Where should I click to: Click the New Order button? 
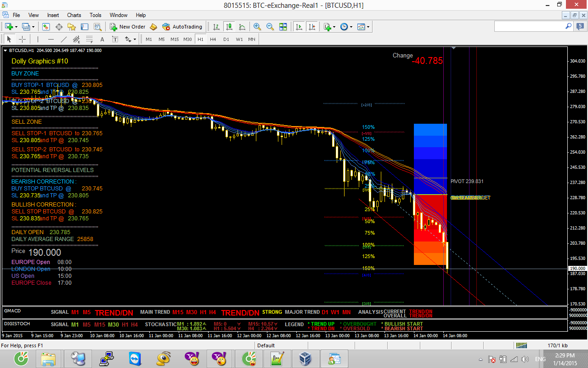(x=127, y=27)
